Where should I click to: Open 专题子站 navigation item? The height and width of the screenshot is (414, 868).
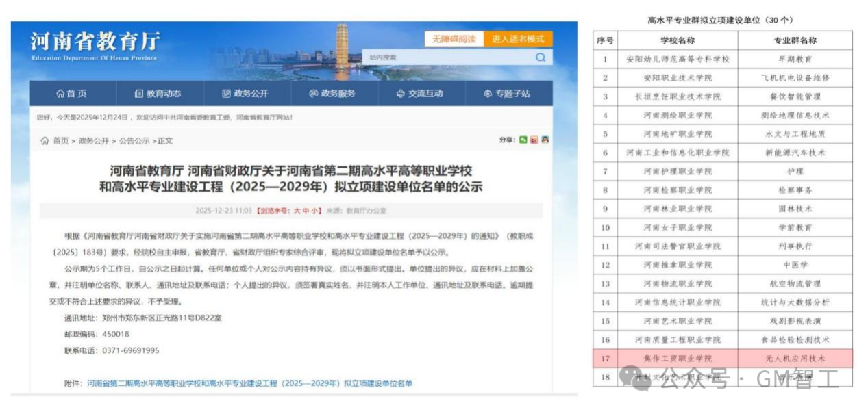coord(507,94)
